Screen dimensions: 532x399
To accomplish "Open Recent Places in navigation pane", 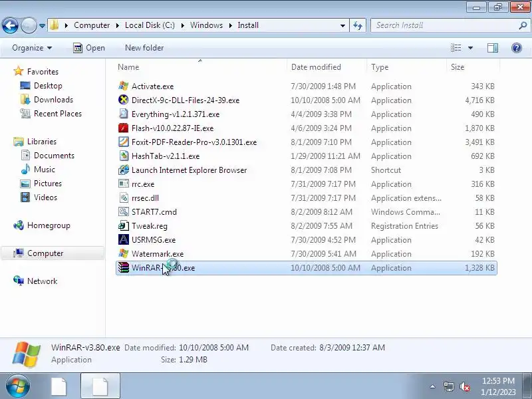I will (x=58, y=113).
